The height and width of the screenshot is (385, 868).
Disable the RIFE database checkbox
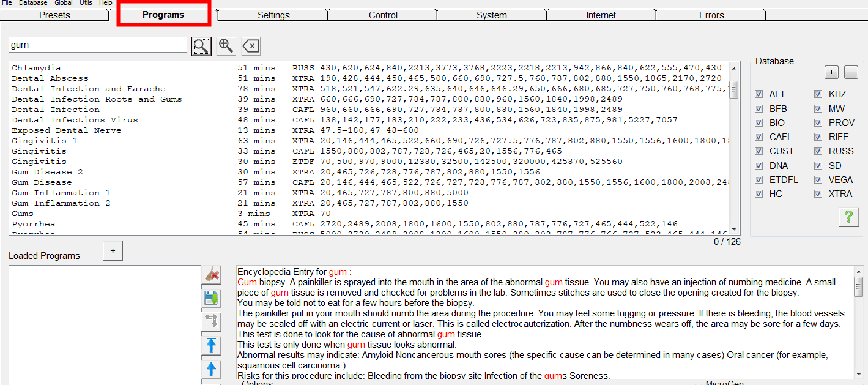tap(818, 137)
